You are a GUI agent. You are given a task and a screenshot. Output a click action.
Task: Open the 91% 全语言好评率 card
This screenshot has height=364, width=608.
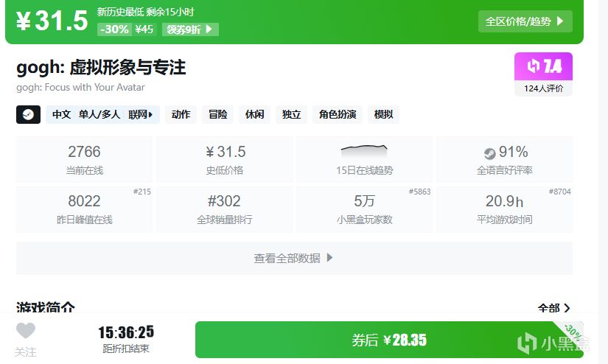point(505,159)
